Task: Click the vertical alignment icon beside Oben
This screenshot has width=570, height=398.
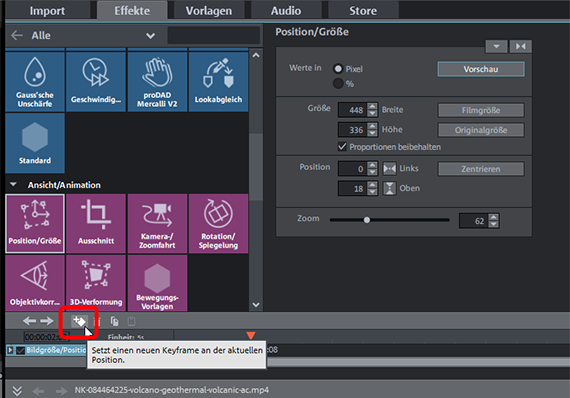Action: [x=389, y=189]
